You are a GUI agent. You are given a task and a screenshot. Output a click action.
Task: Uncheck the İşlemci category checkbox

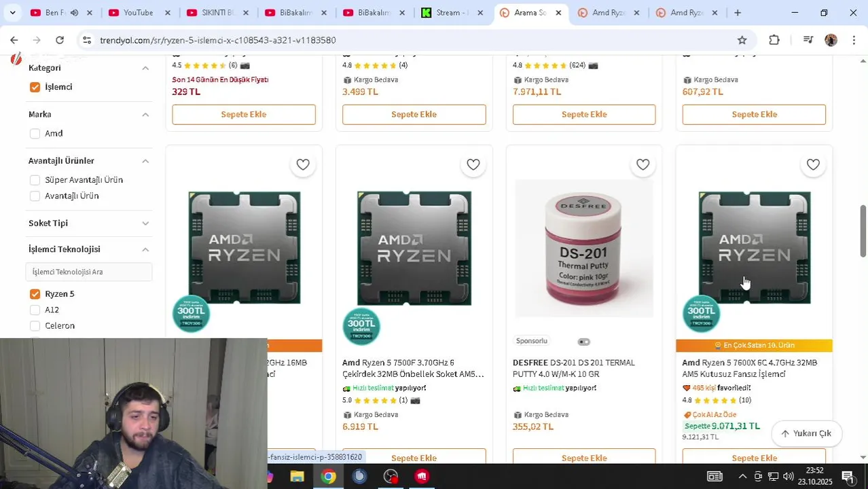tap(35, 87)
